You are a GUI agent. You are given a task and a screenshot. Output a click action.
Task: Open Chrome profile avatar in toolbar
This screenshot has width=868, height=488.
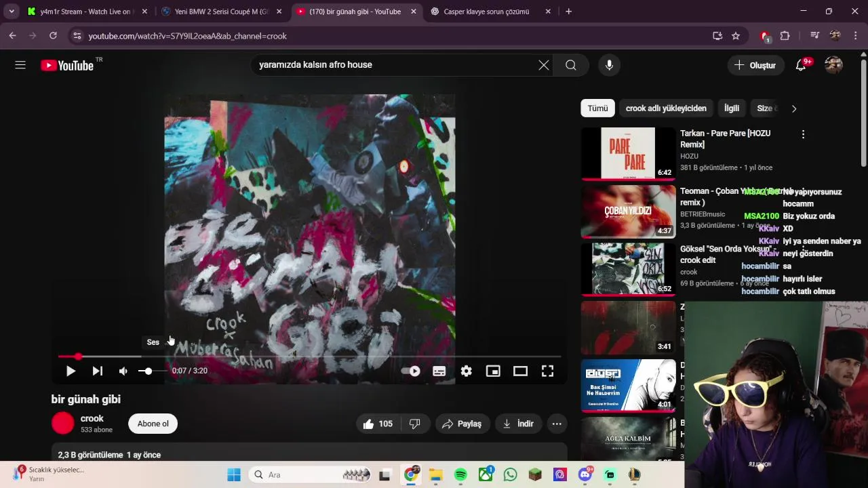point(835,36)
